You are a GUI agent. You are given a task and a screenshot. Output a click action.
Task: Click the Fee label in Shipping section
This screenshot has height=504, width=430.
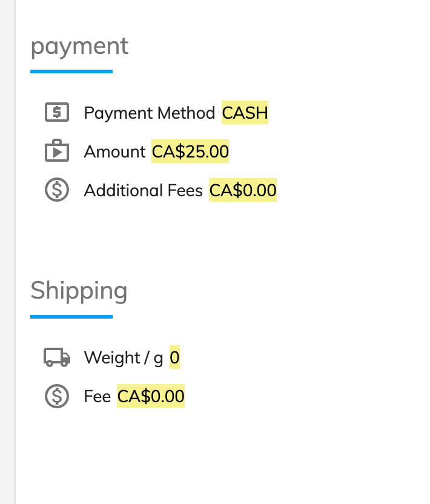[x=98, y=396]
